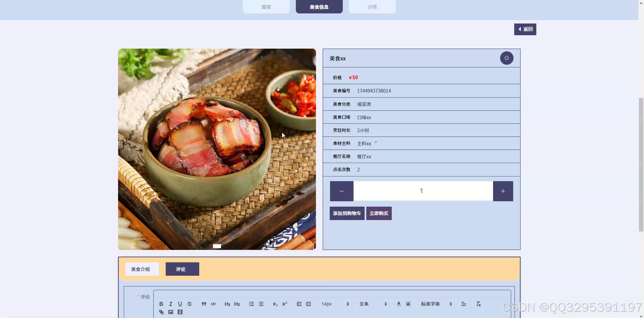Click the food title 美食xx
This screenshot has height=318, width=644.
[337, 58]
